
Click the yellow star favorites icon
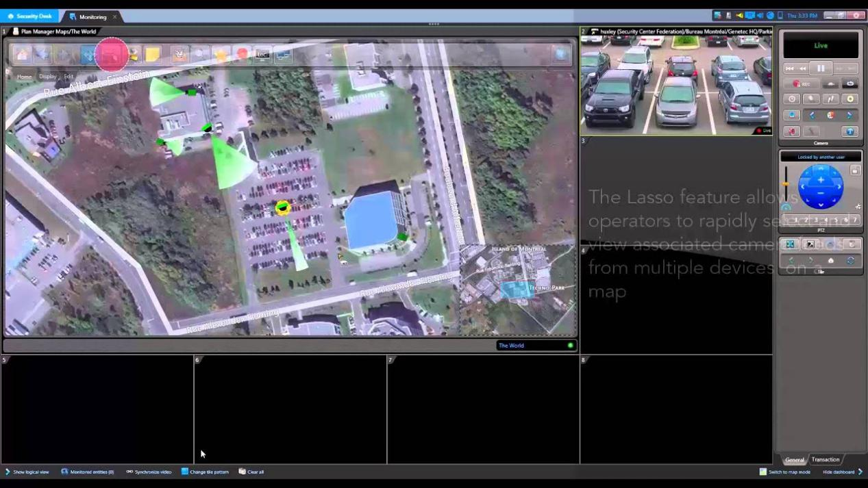tap(221, 55)
